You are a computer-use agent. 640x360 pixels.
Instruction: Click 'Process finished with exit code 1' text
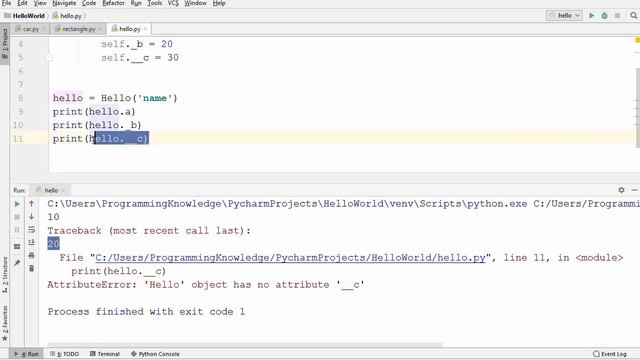[146, 312]
